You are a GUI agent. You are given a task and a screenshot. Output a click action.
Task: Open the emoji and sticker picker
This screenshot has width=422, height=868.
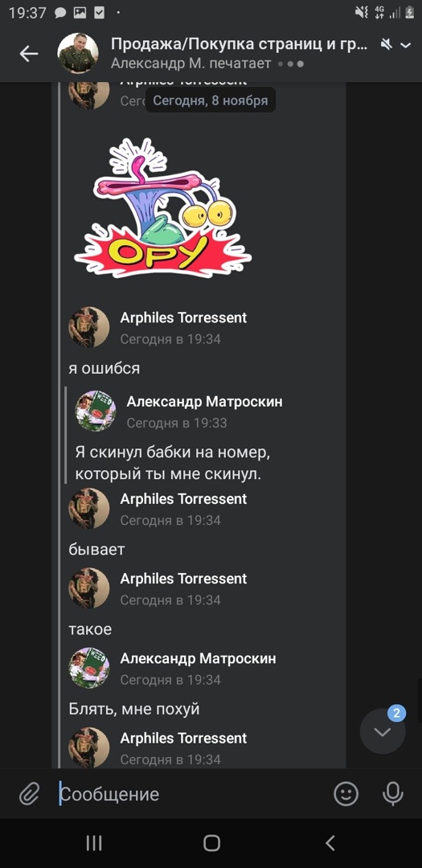tap(346, 794)
